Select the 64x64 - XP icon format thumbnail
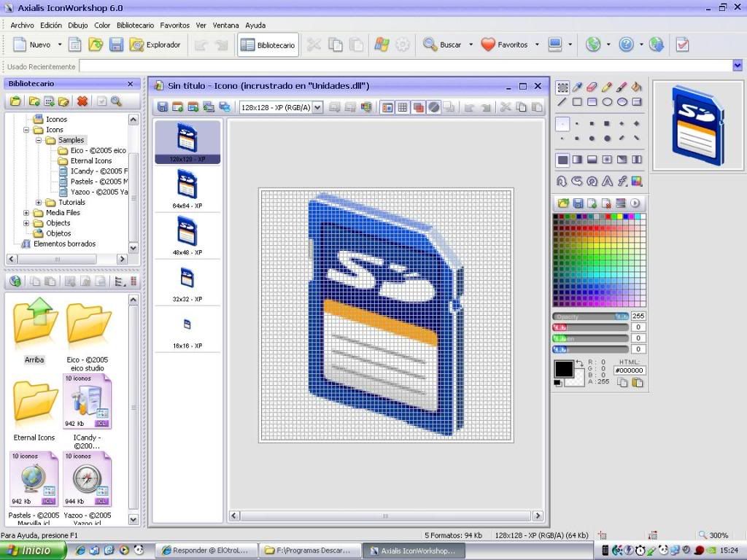747x560 pixels. [x=187, y=189]
